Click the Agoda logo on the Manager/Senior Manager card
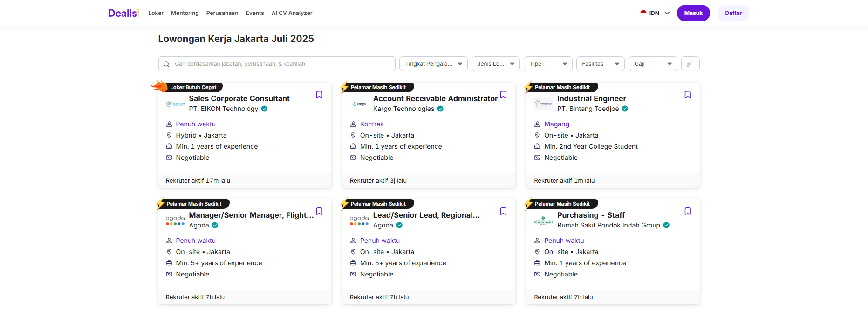Viewport: 868px width, 310px height. point(175,220)
